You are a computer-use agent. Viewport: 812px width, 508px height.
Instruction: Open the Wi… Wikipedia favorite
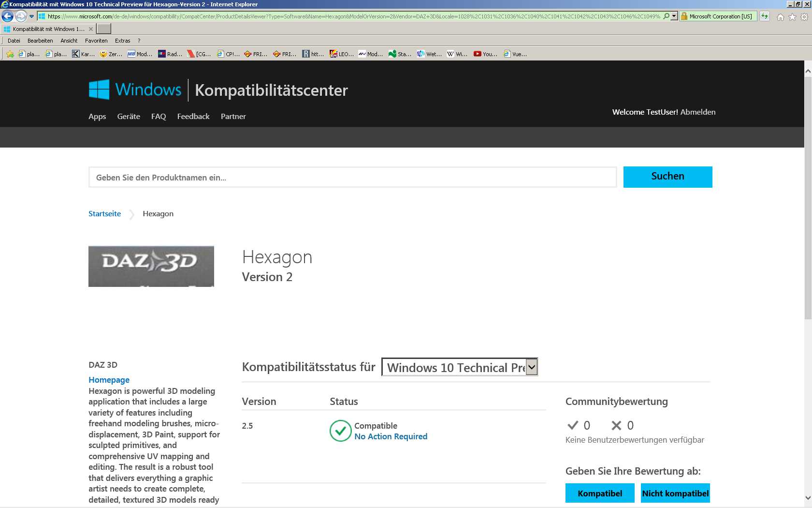(x=457, y=54)
